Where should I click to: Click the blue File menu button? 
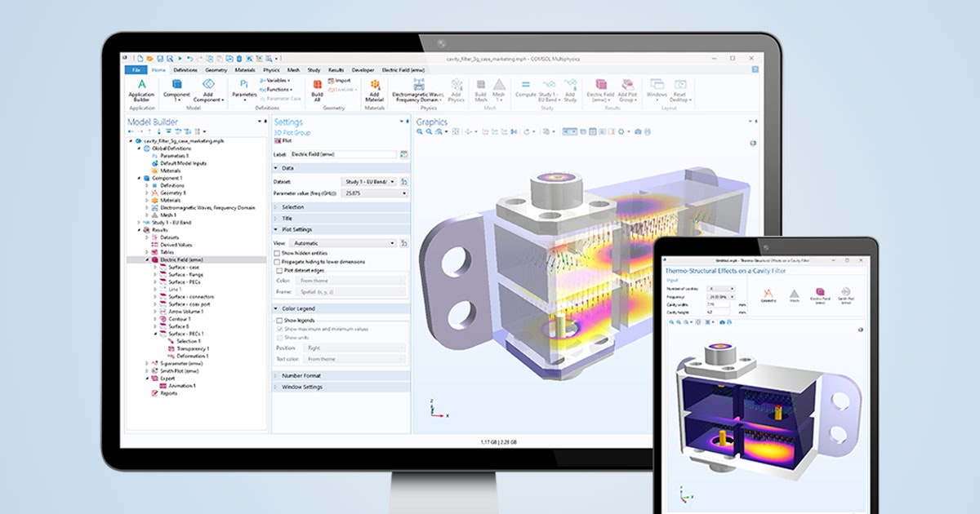[x=136, y=69]
